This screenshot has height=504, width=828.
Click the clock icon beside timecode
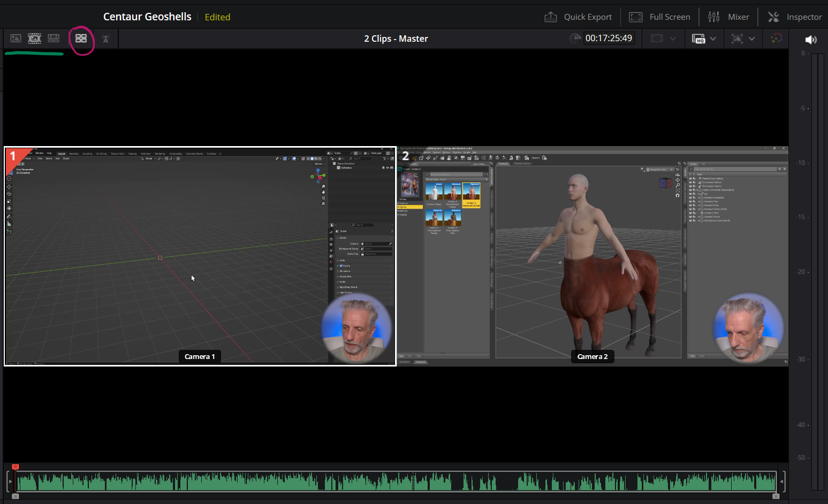click(x=575, y=39)
